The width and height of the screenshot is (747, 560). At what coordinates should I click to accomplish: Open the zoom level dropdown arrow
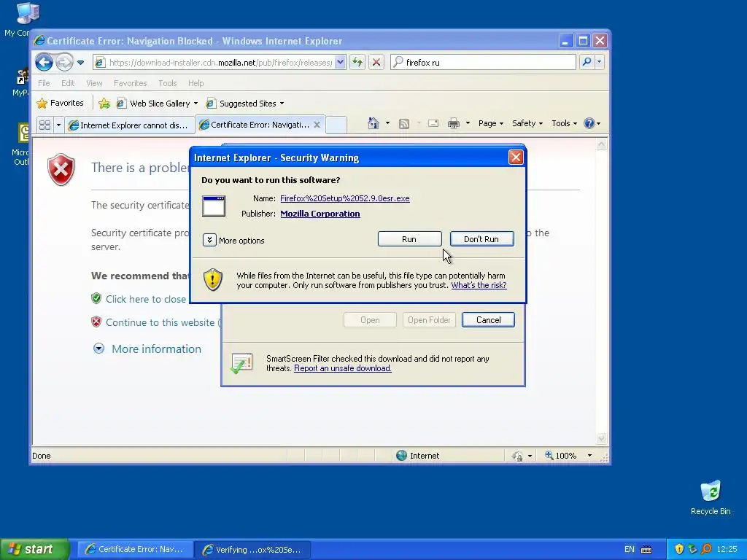pyautogui.click(x=589, y=456)
